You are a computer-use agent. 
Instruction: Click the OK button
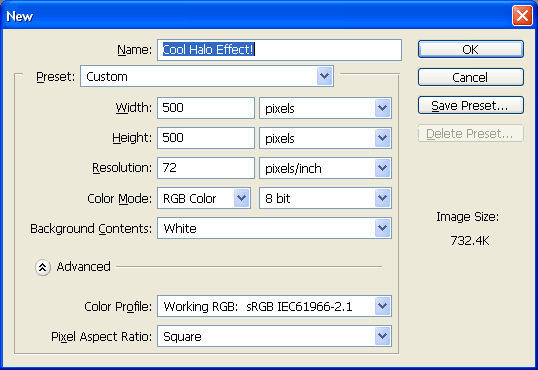point(471,49)
